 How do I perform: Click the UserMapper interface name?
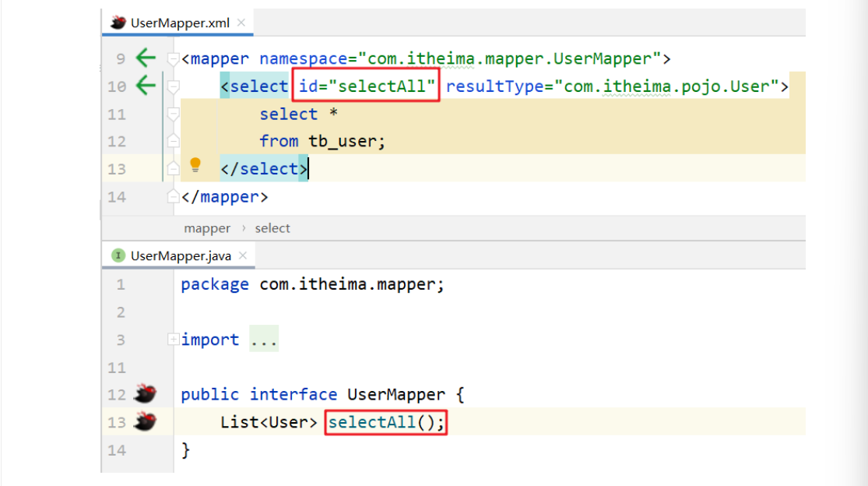tap(395, 394)
